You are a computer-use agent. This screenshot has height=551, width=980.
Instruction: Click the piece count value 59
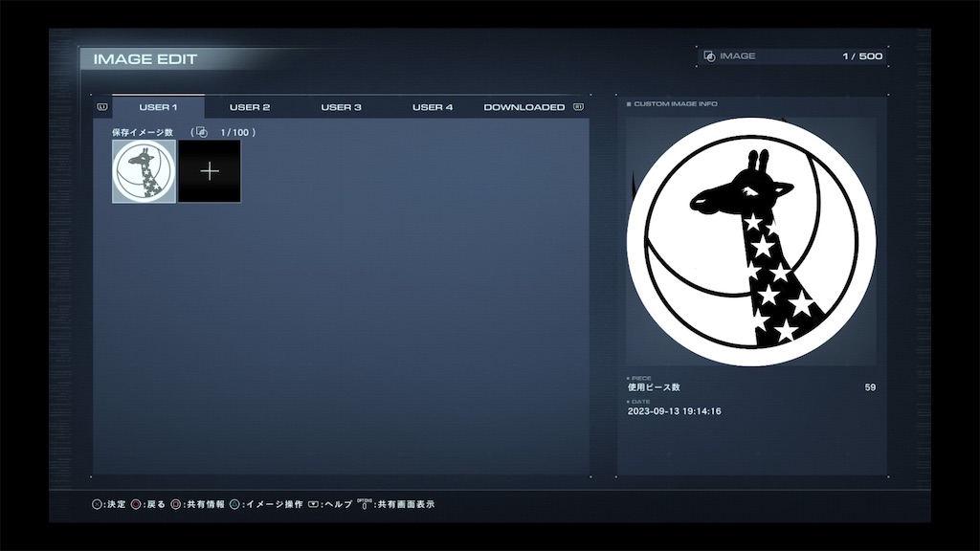[870, 387]
